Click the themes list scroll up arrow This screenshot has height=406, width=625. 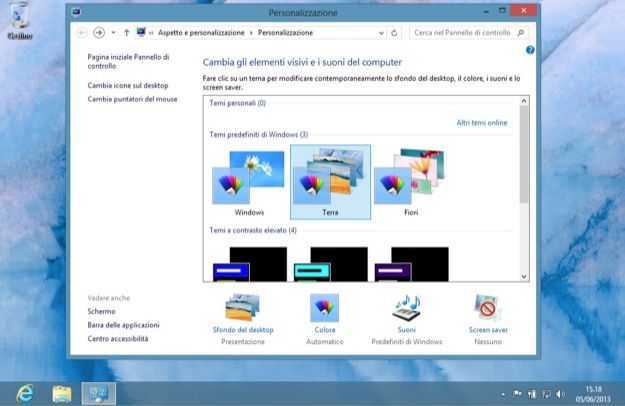pyautogui.click(x=524, y=101)
